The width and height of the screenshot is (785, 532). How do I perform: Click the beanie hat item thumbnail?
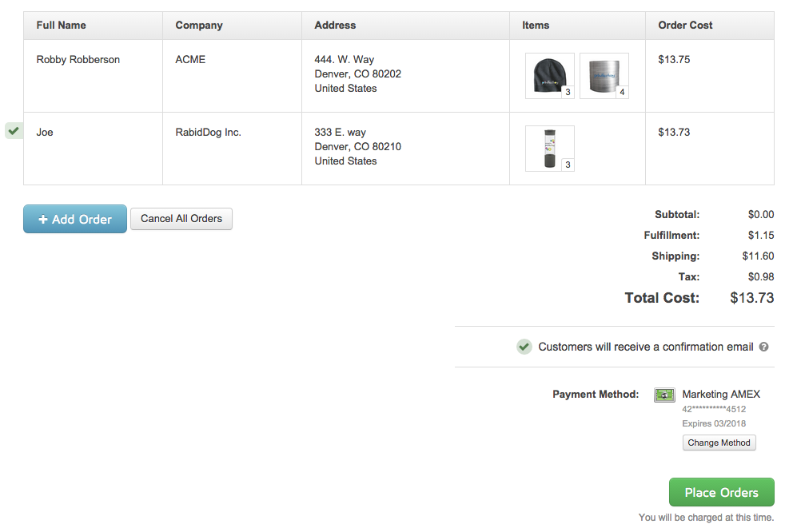tap(548, 75)
